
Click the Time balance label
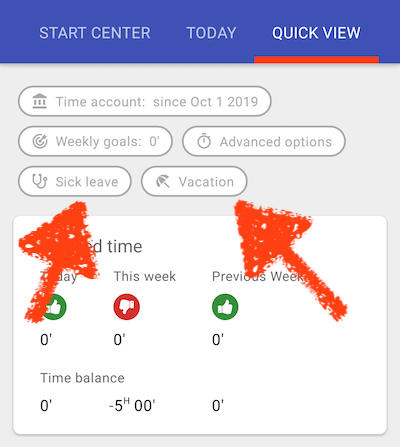82,378
